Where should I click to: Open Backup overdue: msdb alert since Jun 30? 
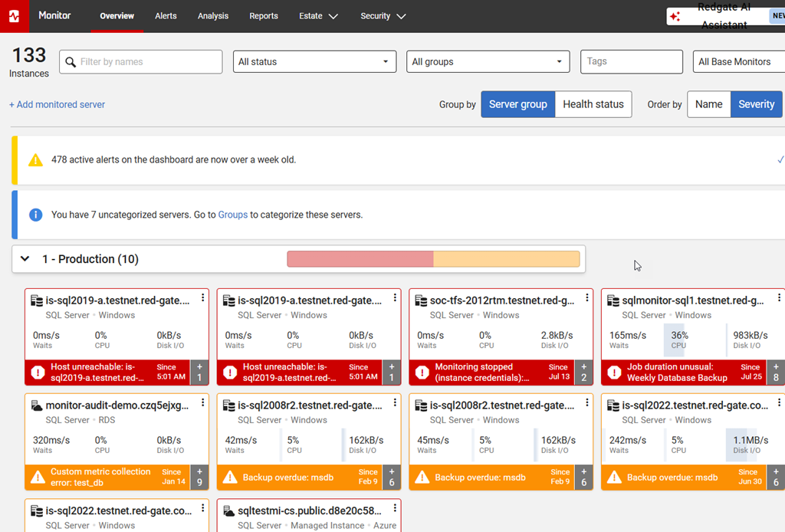(x=684, y=478)
